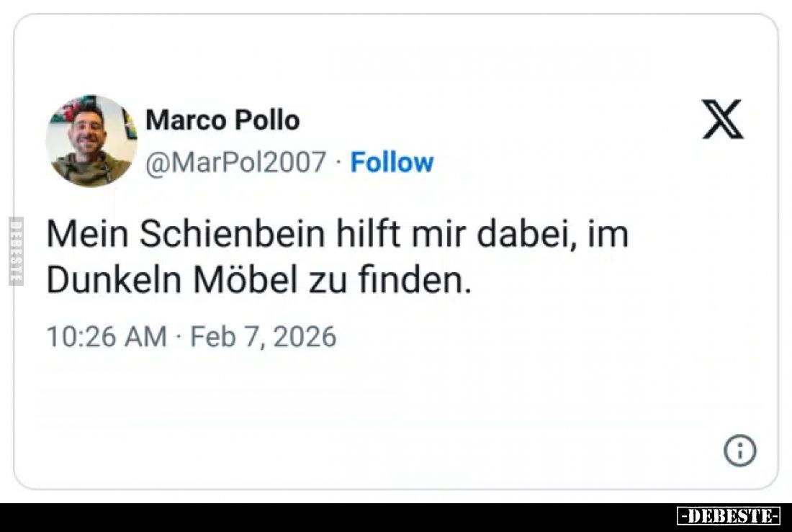Viewport: 792px width, 532px height.
Task: Click the username Marco Pollo
Action: pos(224,120)
